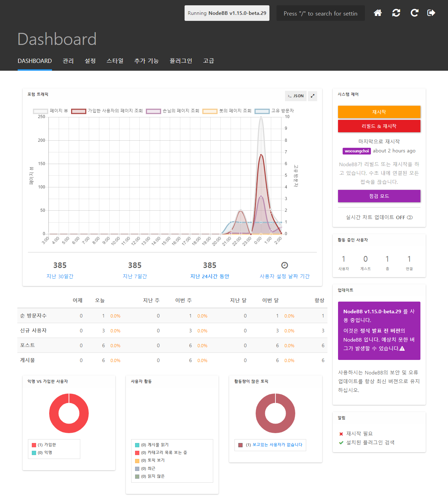This screenshot has width=448, height=501.
Task: Click the 손님의 페이지 조회 legend color box
Action: tap(153, 111)
